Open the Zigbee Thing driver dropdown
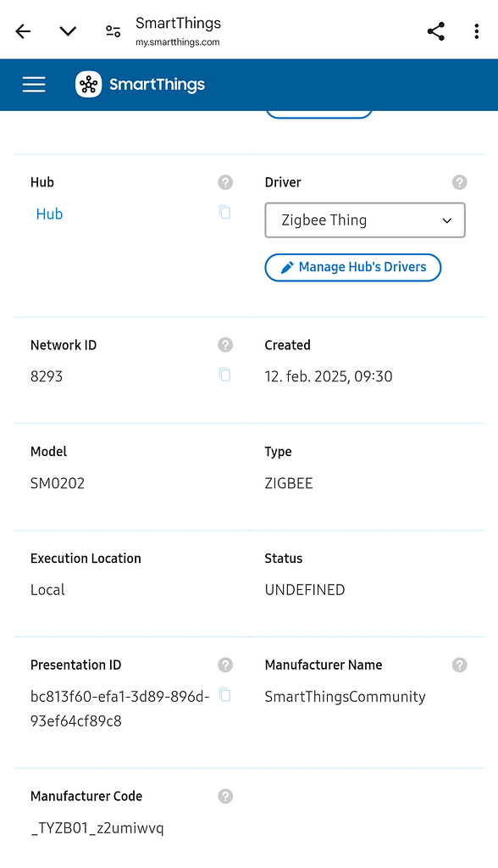Screen dimensions: 498x868 (364, 220)
